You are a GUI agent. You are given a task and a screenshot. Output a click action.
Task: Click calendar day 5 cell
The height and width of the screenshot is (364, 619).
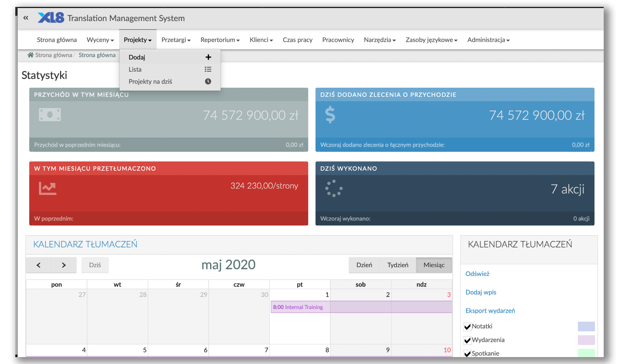coord(117,350)
